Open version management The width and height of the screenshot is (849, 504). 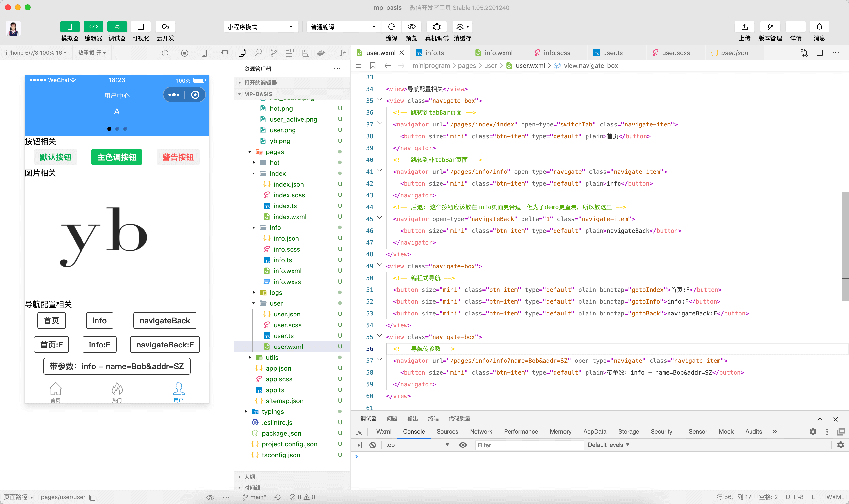[770, 27]
